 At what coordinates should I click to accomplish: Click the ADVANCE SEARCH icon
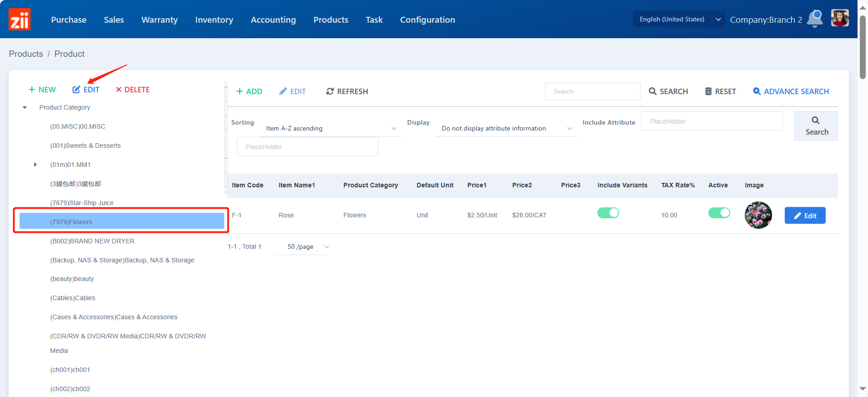[x=757, y=91]
